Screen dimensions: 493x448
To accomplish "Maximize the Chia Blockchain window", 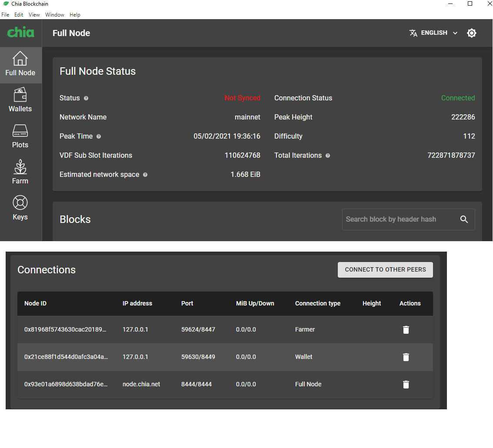I will 470,4.
